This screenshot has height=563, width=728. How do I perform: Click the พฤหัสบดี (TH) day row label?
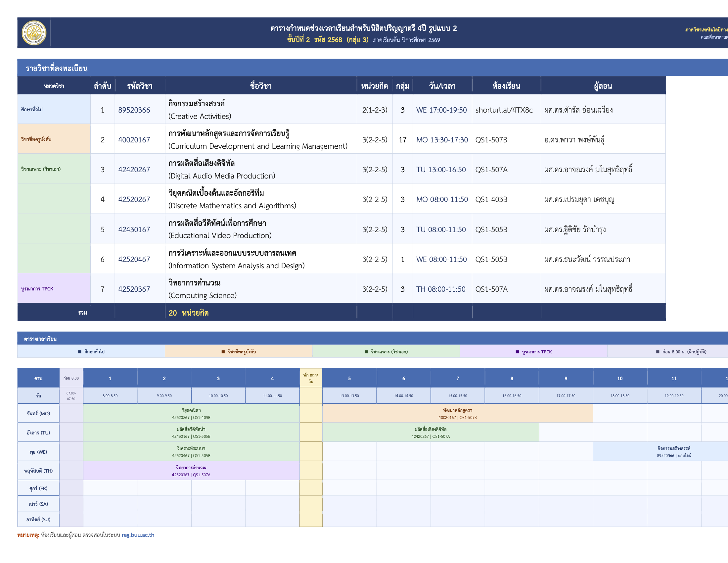(38, 471)
